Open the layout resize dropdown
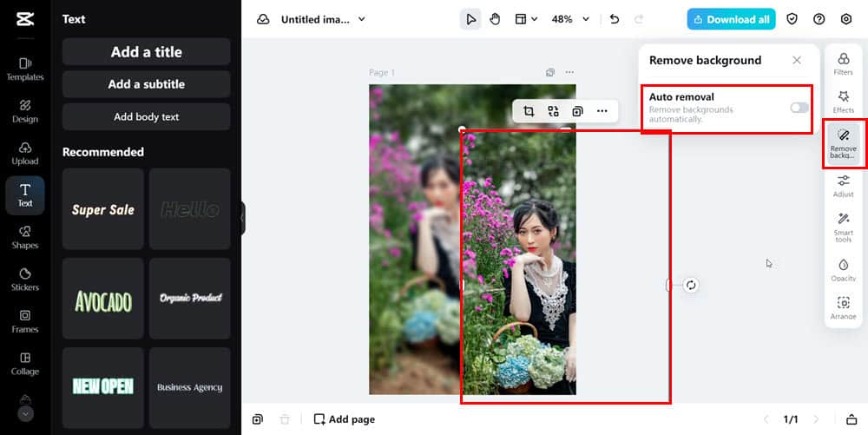The image size is (868, 435). coord(526,19)
